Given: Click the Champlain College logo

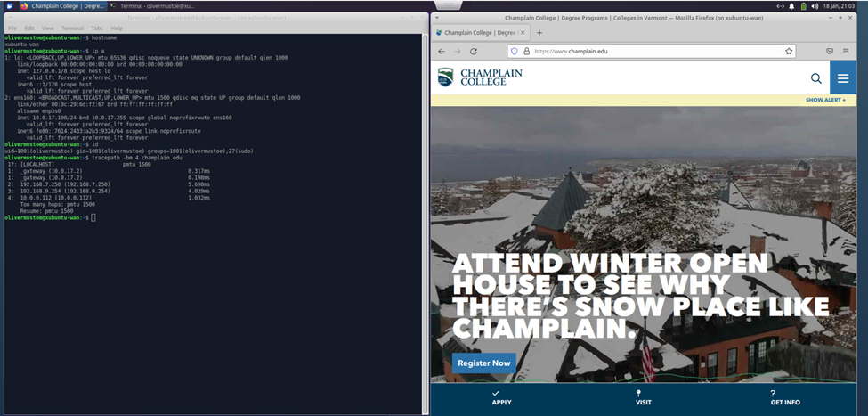Looking at the screenshot, I should pos(479,77).
